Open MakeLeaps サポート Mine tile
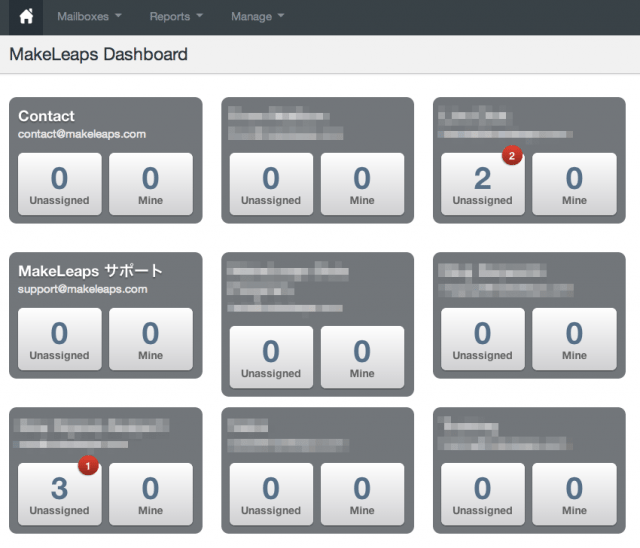Viewport: 640px width, 548px height. (151, 339)
